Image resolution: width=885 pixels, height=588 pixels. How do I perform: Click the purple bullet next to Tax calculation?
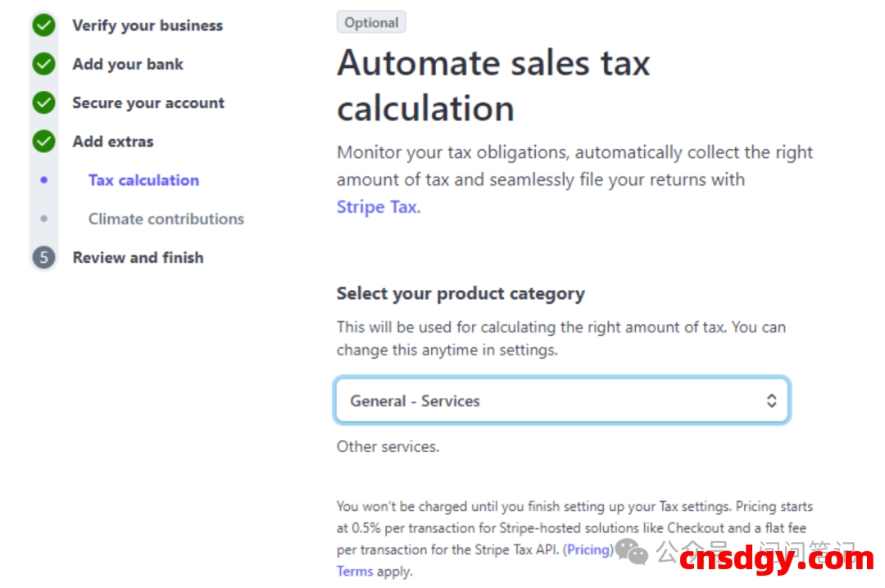(43, 180)
